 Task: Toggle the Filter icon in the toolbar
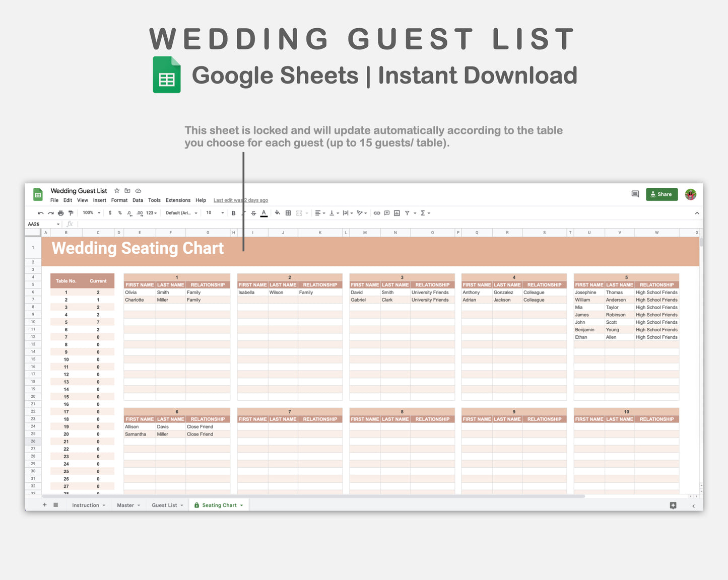pos(408,213)
